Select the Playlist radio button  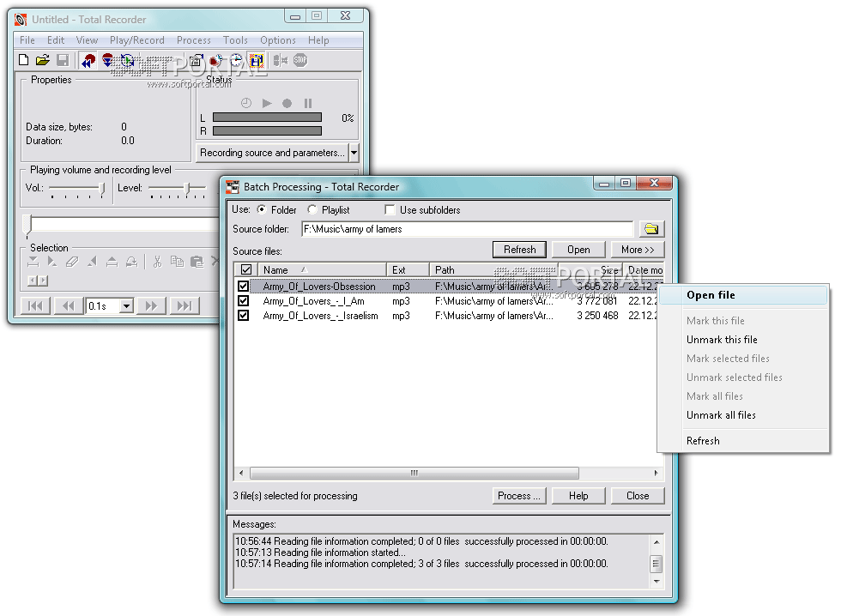coord(312,209)
